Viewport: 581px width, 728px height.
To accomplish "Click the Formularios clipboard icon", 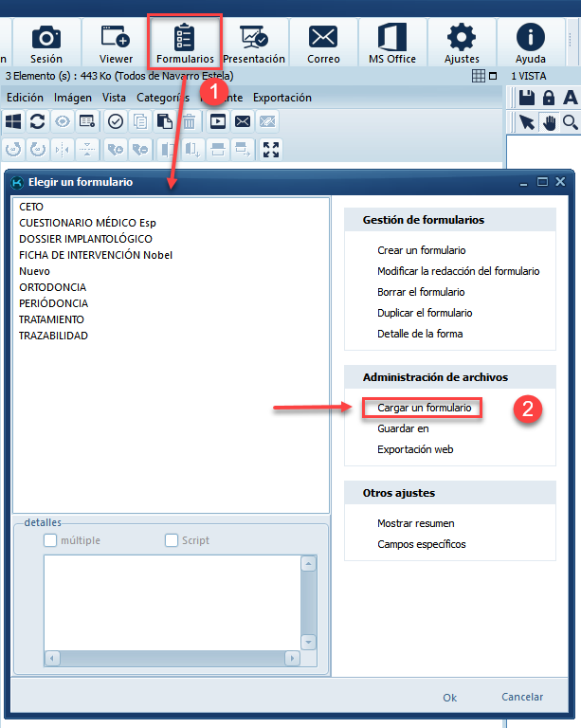I will 185,44.
